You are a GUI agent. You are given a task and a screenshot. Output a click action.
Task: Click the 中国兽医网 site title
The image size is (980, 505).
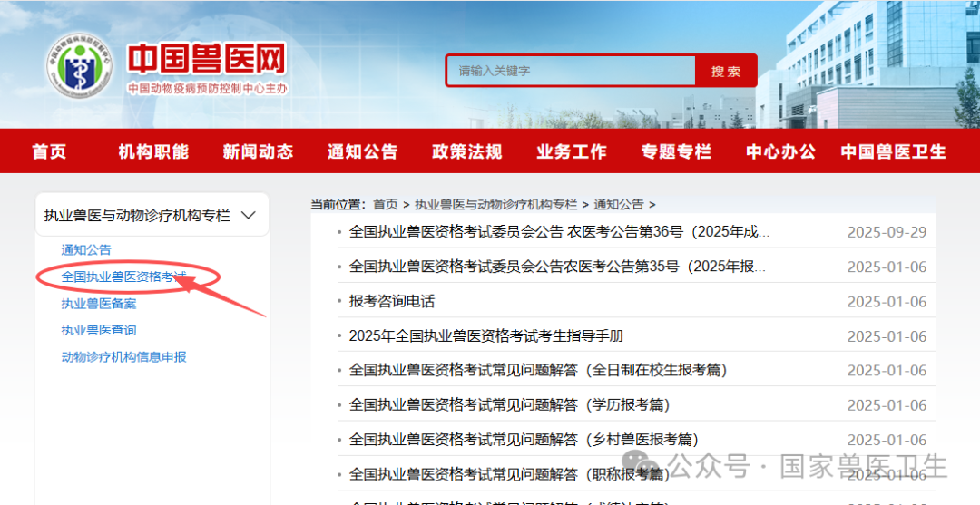click(207, 60)
